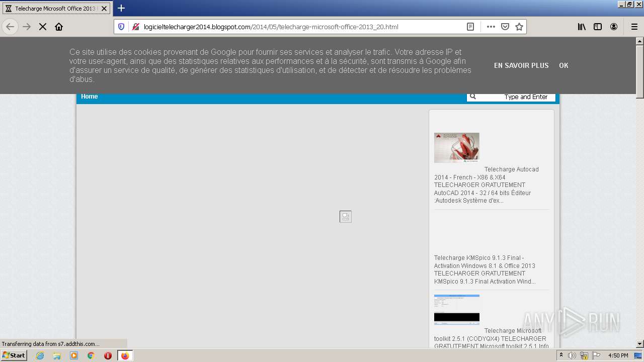Viewport: 644px width, 362px height.
Task: Accept cookies with OK button
Action: click(563, 65)
